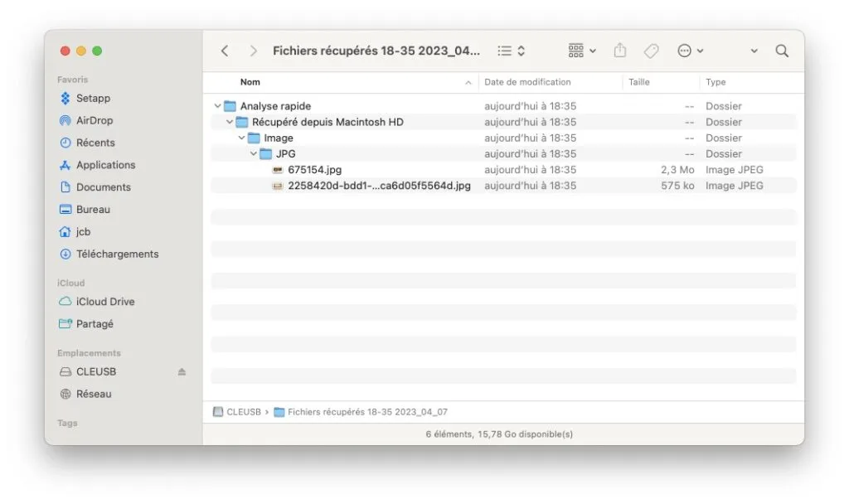849x504 pixels.
Task: Open the More actions ellipsis icon
Action: coord(685,51)
